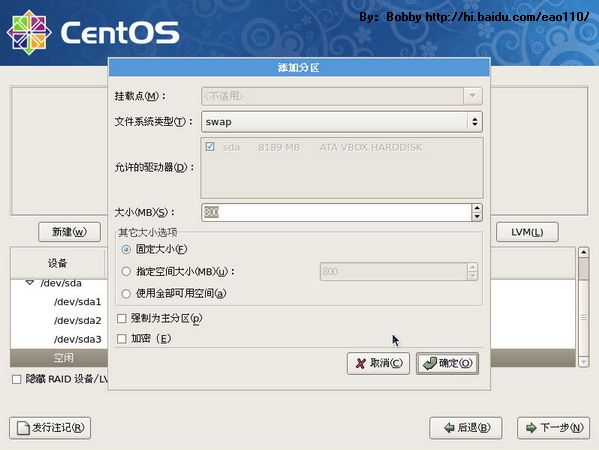The height and width of the screenshot is (450, 599).
Task: Open 发行注记(R) release notes
Action: point(50,428)
